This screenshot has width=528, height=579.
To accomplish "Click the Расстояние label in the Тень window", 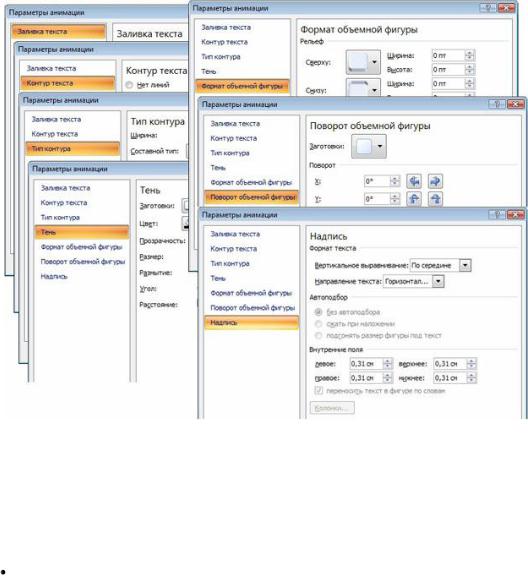I will [x=158, y=305].
